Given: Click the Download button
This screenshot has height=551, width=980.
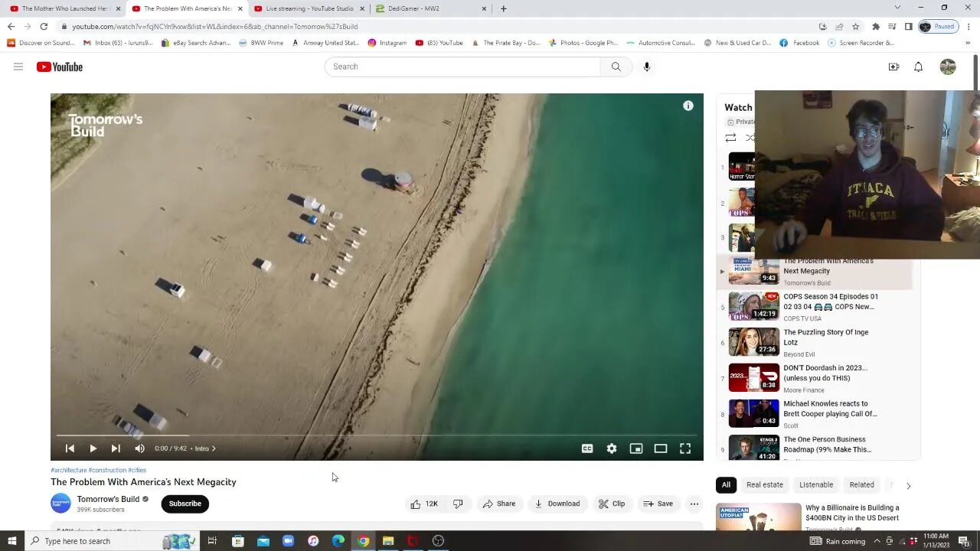Looking at the screenshot, I should pyautogui.click(x=557, y=504).
